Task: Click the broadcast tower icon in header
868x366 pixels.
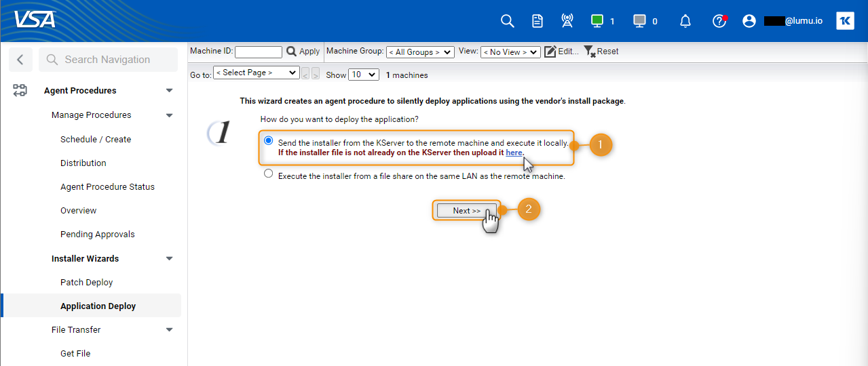Action: (x=567, y=21)
